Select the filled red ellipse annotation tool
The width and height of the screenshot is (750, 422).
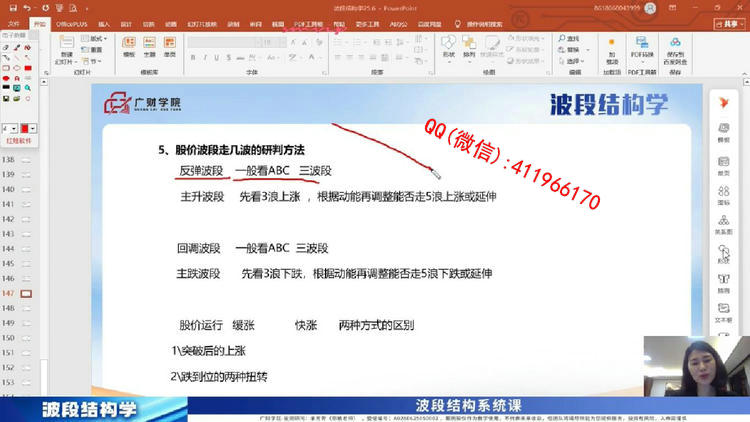[6, 78]
